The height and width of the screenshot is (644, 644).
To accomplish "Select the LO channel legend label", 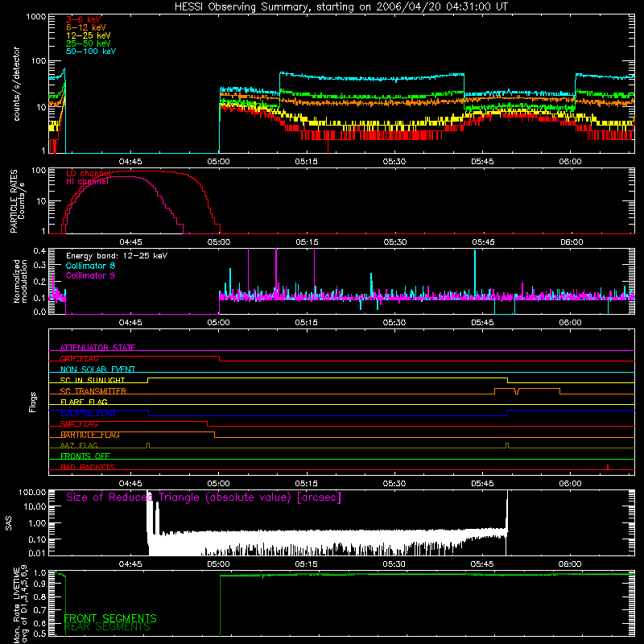I will click(89, 173).
